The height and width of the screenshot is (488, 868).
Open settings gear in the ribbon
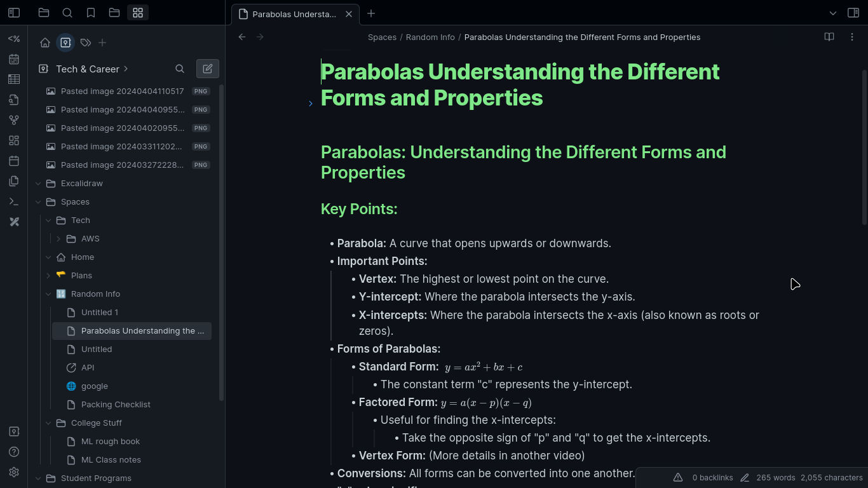click(x=14, y=472)
